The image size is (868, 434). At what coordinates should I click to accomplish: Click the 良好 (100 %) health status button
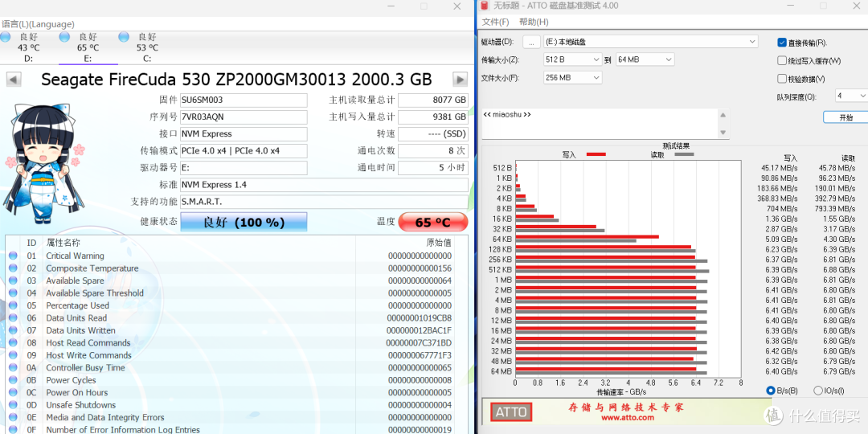pyautogui.click(x=244, y=223)
